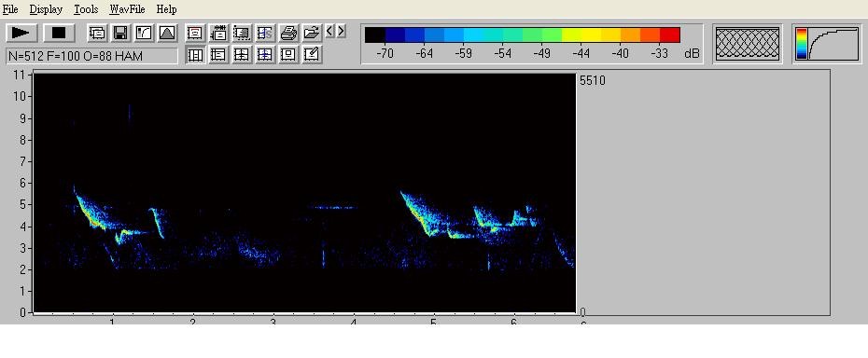Click the left arrow scroll button

tap(329, 31)
